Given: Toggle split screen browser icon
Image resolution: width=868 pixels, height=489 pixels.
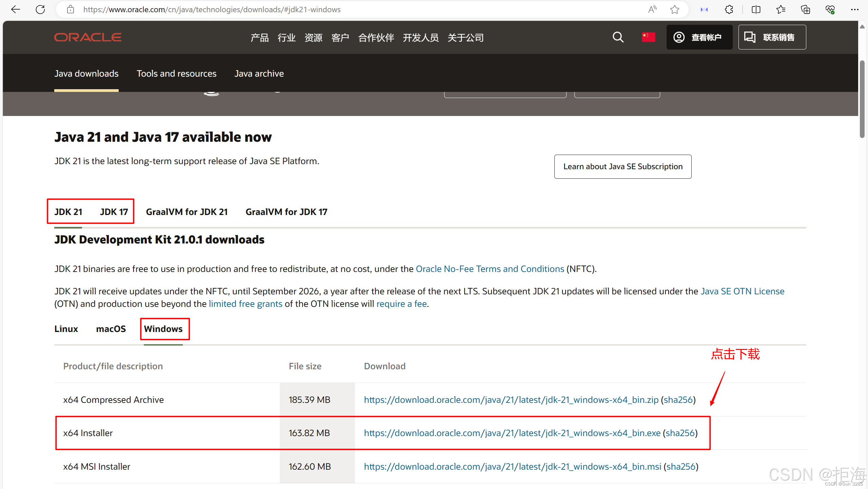Looking at the screenshot, I should click(x=756, y=9).
